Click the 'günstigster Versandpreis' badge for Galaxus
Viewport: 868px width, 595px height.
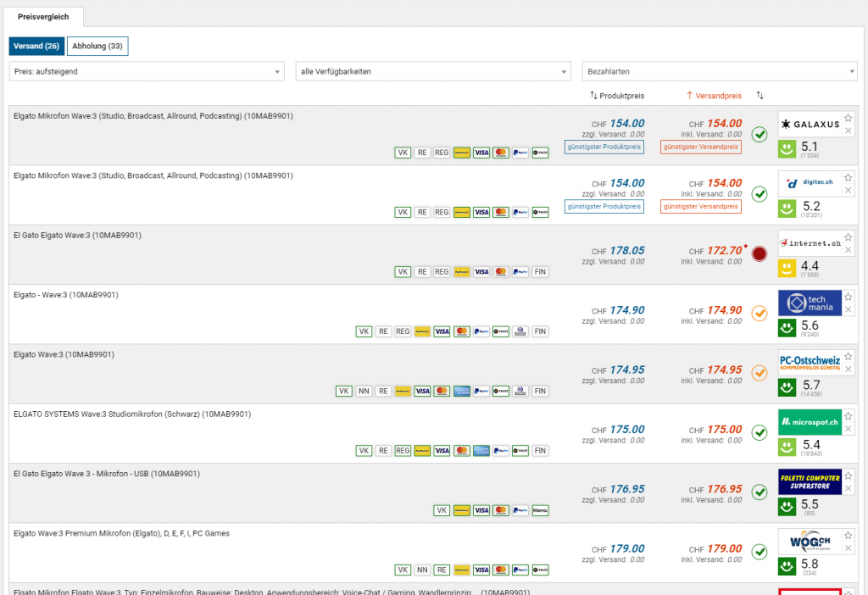tap(701, 147)
